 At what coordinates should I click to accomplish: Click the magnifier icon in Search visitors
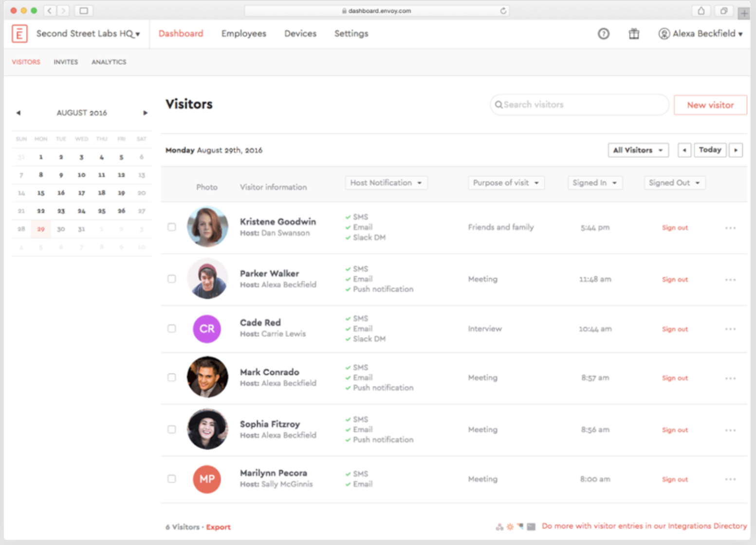499,105
